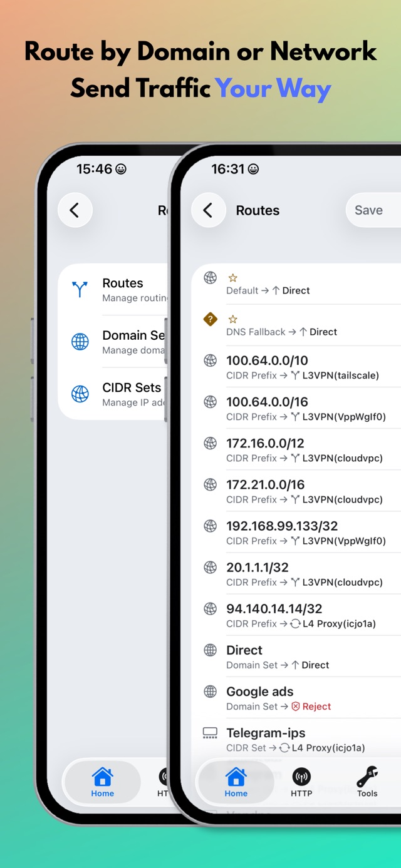401x868 pixels.
Task: Click the globe icon beside 100.64.0.0/10
Action: (211, 360)
